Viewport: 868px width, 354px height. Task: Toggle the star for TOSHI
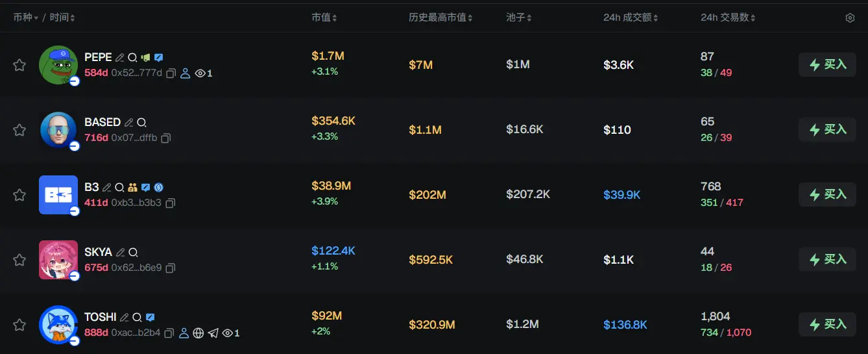19,325
